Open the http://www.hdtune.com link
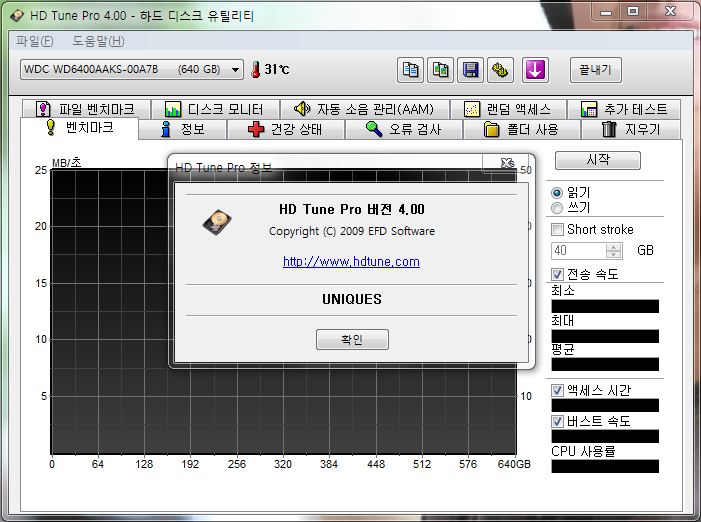This screenshot has width=701, height=522. pos(351,261)
